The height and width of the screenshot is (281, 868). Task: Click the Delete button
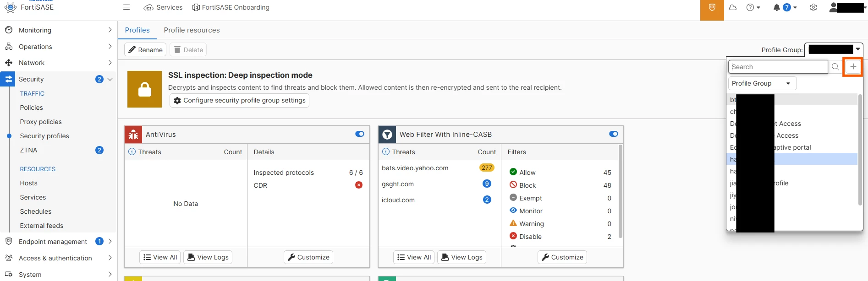[x=188, y=50]
